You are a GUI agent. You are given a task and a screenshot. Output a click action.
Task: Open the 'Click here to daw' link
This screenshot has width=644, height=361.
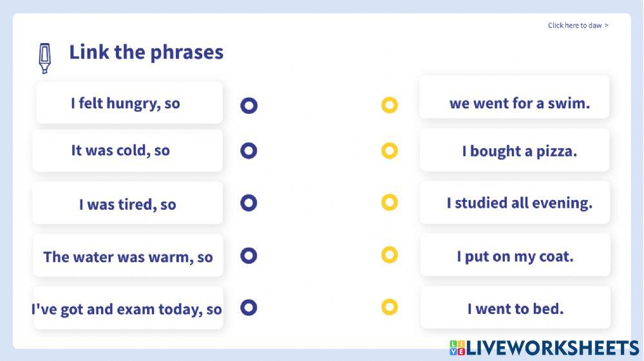(578, 26)
